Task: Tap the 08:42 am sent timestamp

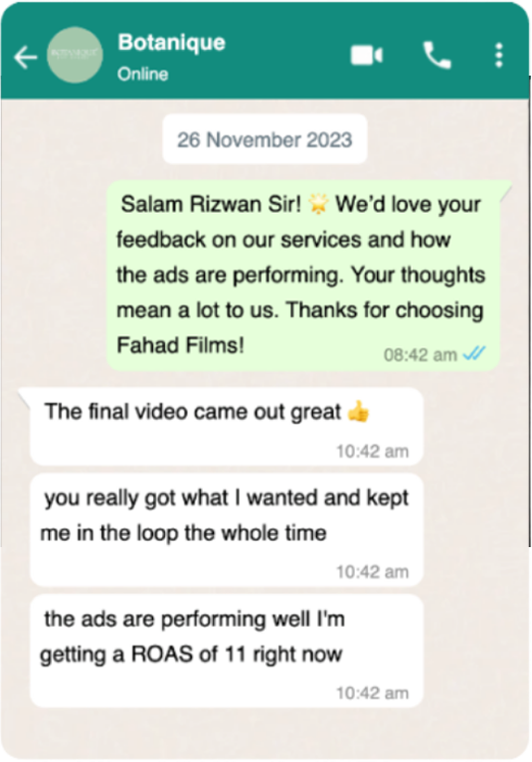Action: pyautogui.click(x=421, y=355)
